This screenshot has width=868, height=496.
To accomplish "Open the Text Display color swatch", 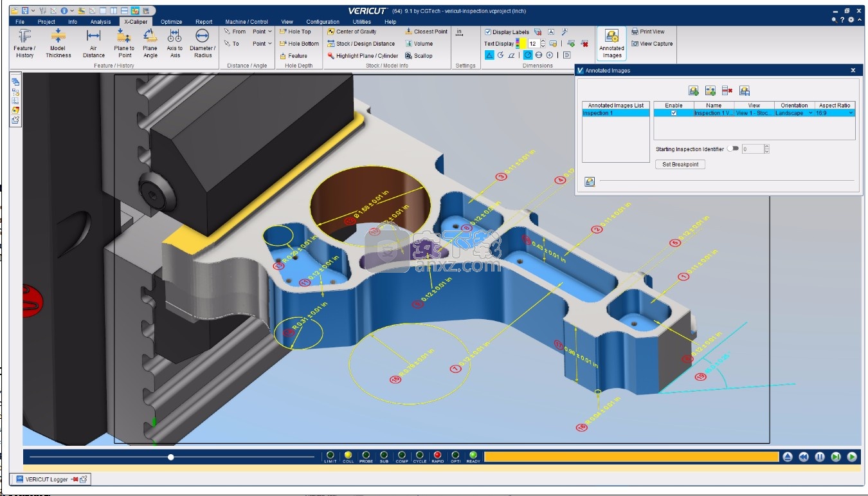I will click(521, 44).
